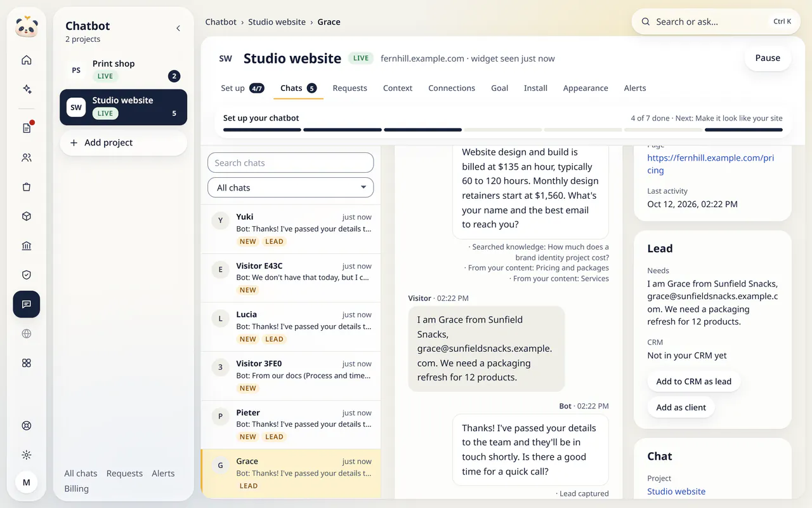Click the setup progress bar
812x508 pixels.
coord(502,130)
